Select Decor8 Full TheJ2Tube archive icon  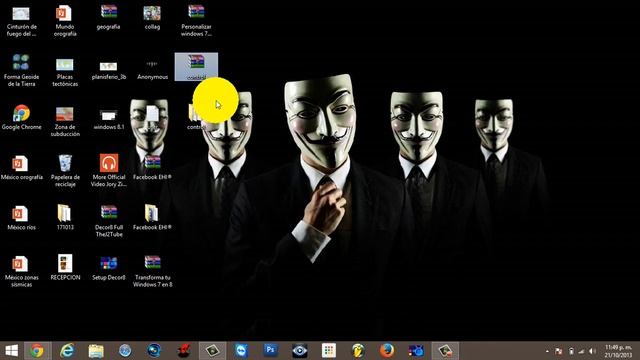(x=109, y=221)
